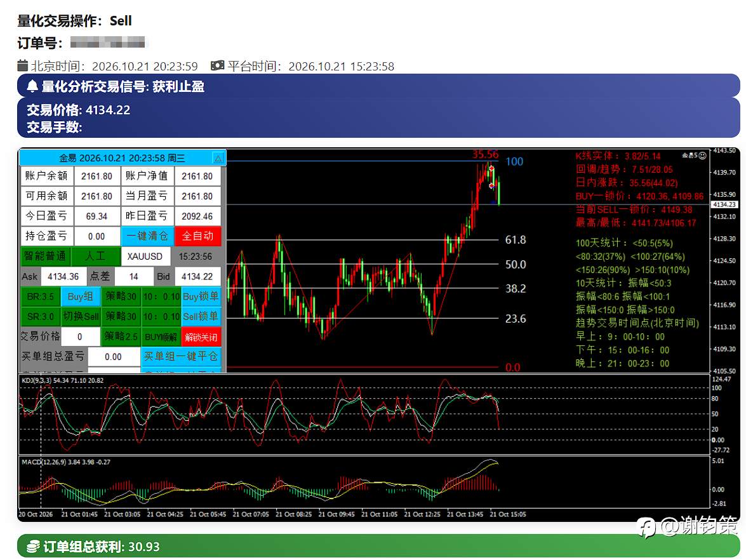Click the 晚上: 21:00-23:00 time line
The height and width of the screenshot is (560, 746).
(622, 364)
